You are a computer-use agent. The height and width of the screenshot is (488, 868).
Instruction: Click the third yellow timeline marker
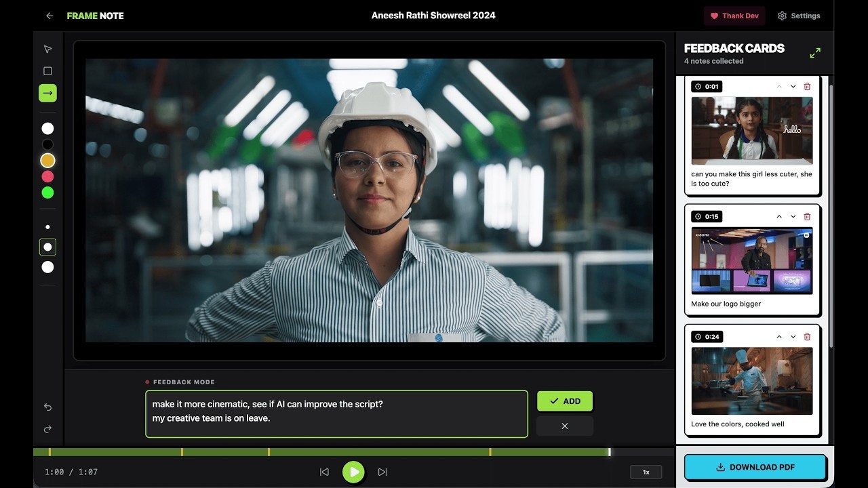(269, 451)
